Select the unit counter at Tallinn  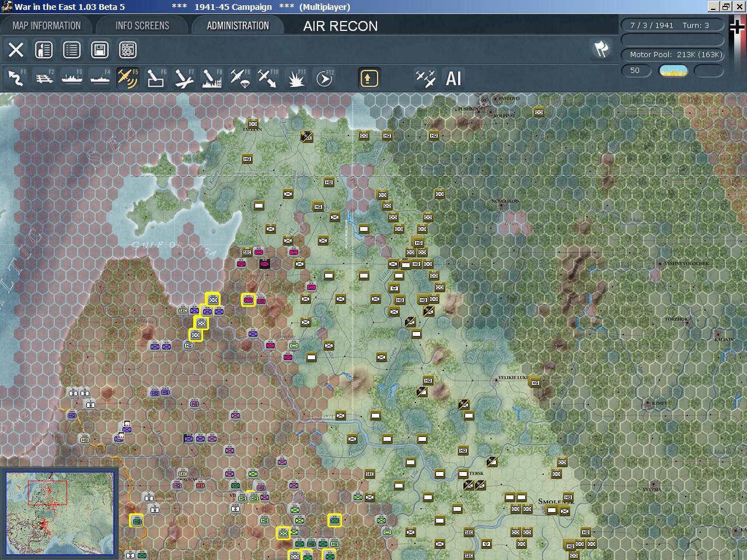(253, 124)
